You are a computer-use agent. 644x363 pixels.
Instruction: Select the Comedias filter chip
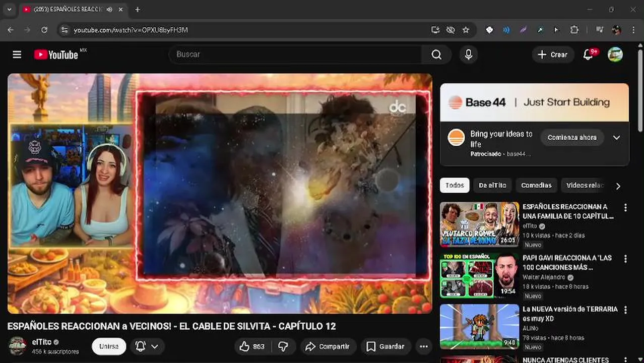coord(536,186)
